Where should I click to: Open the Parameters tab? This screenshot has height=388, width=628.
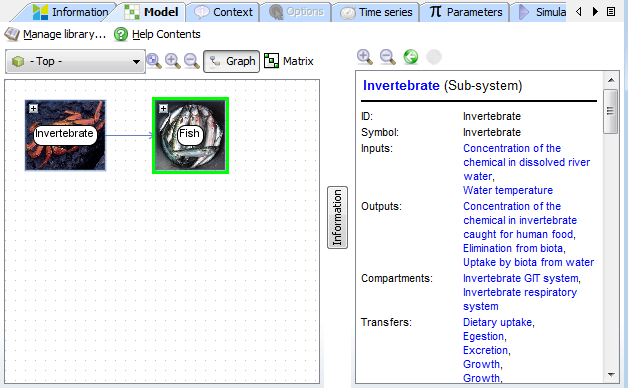pos(465,12)
